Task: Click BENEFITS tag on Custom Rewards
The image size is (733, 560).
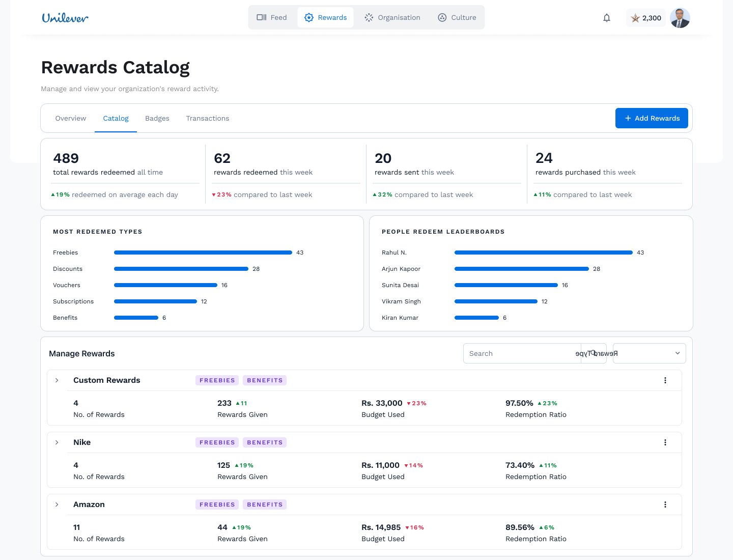Action: pos(265,380)
